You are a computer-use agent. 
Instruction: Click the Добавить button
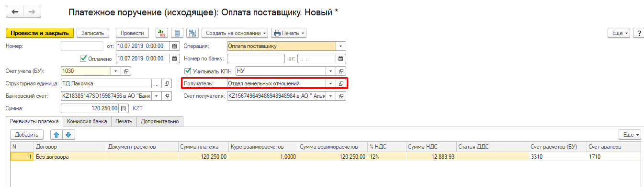coord(27,135)
